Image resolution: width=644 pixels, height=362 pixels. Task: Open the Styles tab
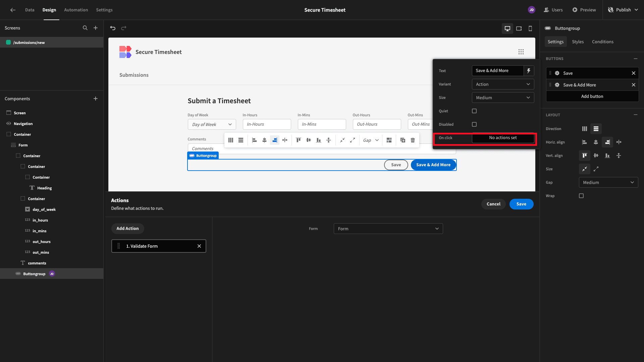tap(578, 42)
